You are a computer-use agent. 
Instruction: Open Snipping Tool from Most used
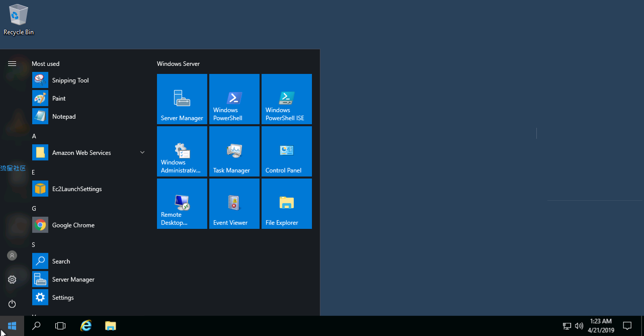tap(89, 80)
